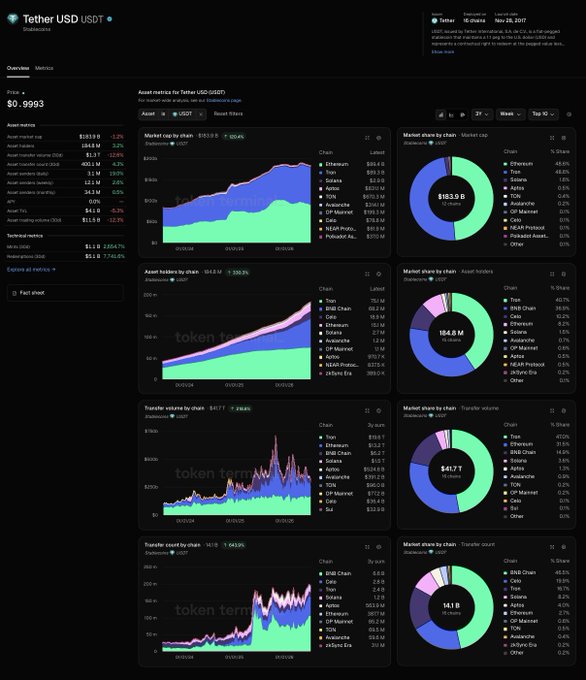586x680 pixels.
Task: Click the $41.7 T transfer volume donut center
Action: pos(451,469)
